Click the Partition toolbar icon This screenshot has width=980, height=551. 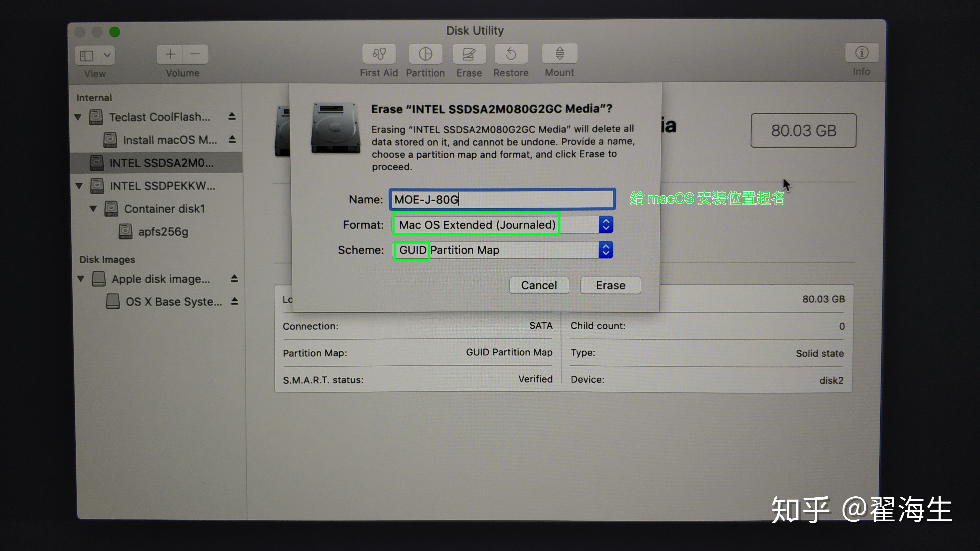click(425, 54)
